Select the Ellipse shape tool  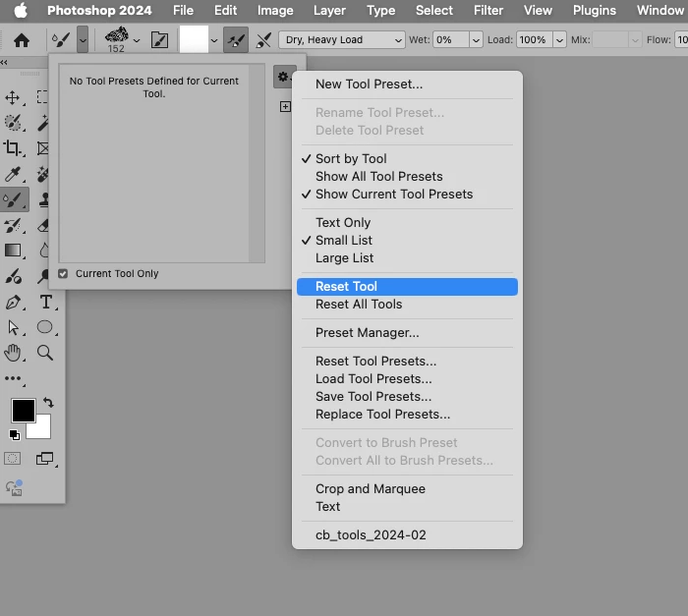click(45, 327)
